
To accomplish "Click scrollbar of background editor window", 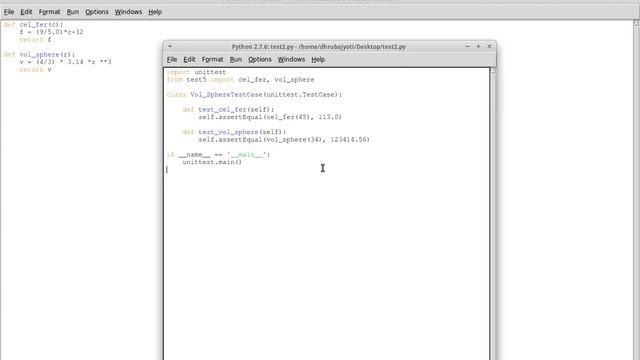I will tap(636, 190).
